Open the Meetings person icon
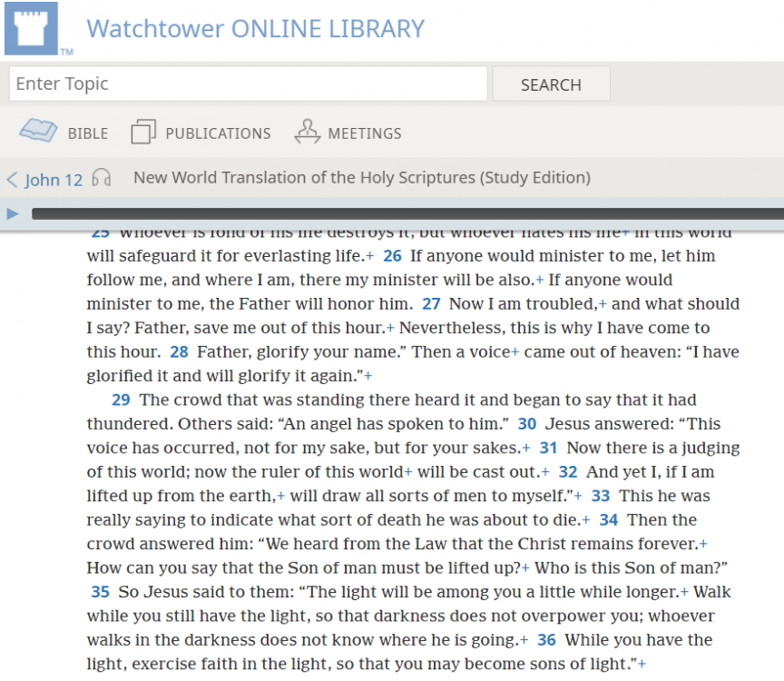This screenshot has width=784, height=681. [307, 131]
